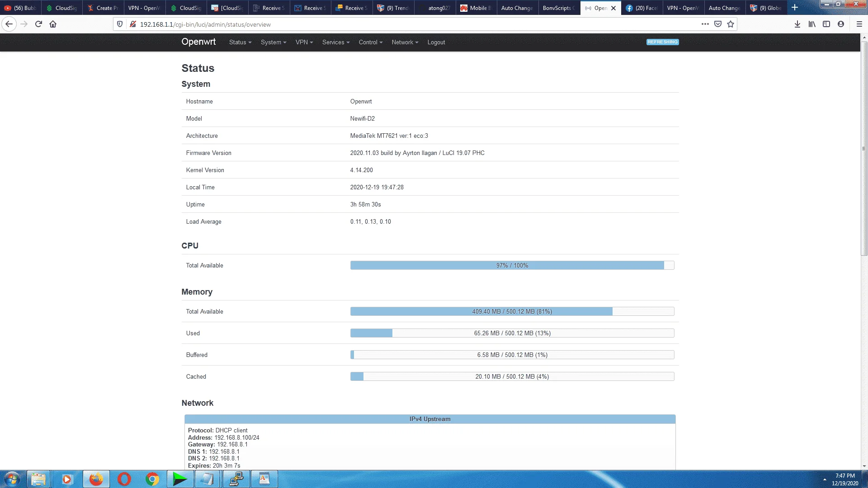Click the Used memory 13% bar
The height and width of the screenshot is (488, 868).
tap(512, 333)
